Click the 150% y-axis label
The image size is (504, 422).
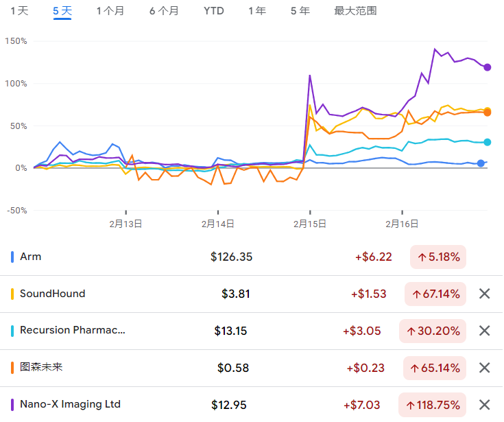16,41
